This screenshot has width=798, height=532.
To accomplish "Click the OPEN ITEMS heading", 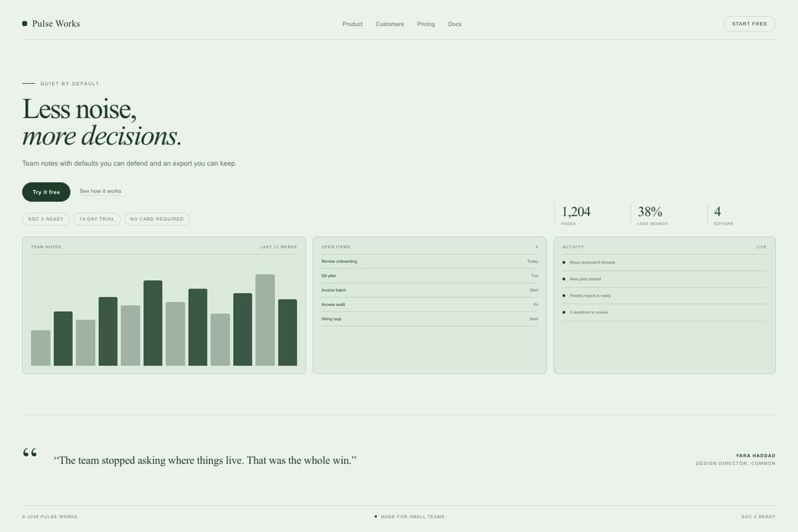I will coord(336,247).
